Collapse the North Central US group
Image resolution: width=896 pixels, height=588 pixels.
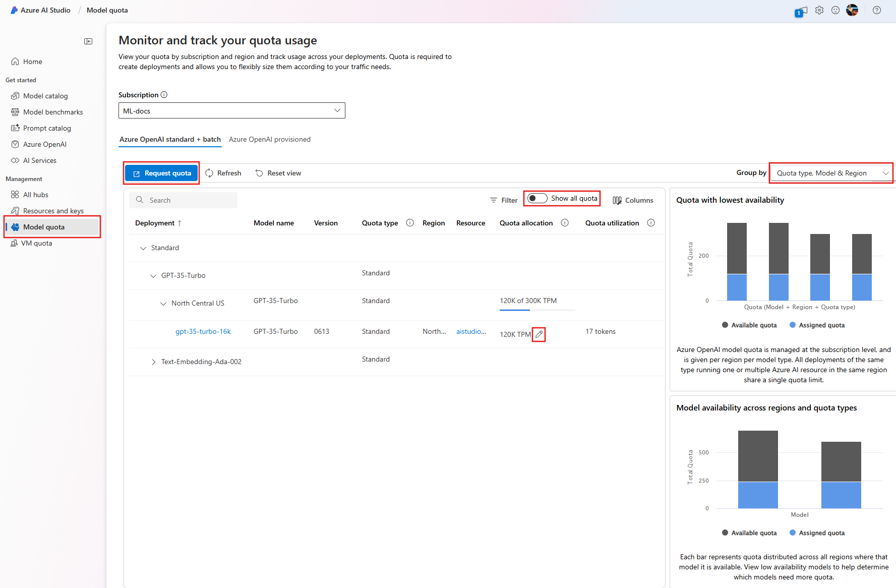(163, 303)
